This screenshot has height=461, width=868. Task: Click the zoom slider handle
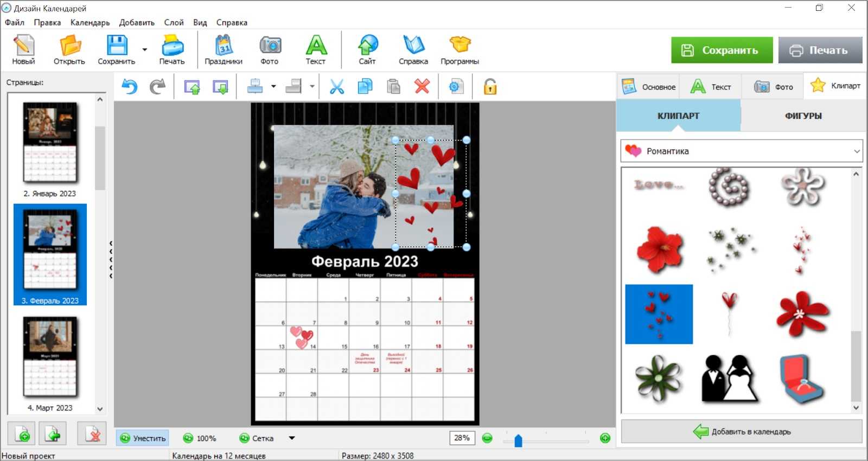(518, 440)
